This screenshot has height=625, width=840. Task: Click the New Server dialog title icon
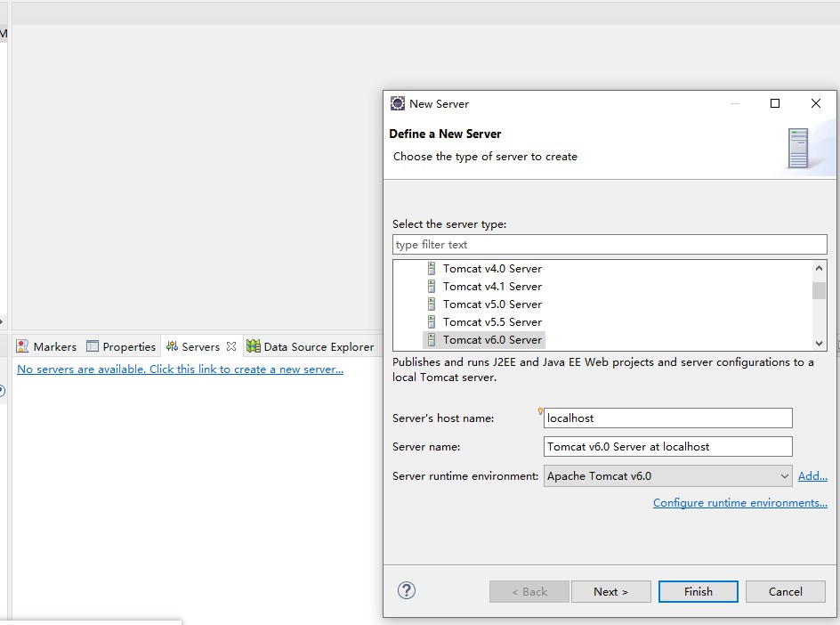[x=398, y=103]
